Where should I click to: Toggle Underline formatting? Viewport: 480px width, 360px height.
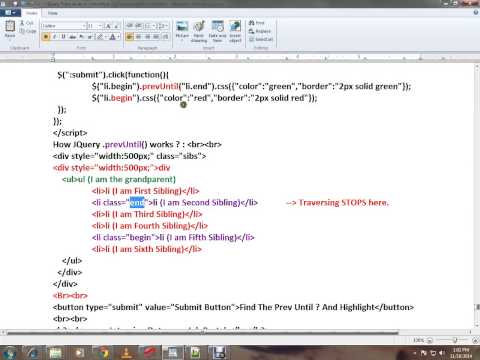pos(63,37)
